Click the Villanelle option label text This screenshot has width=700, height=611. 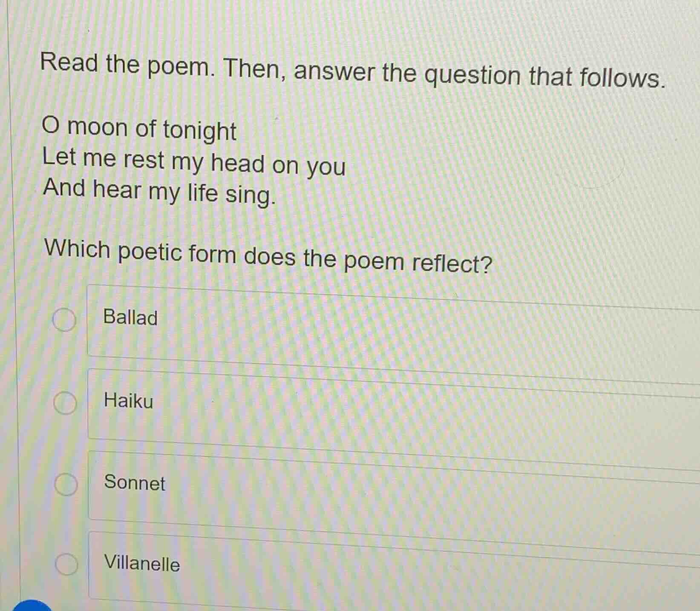pos(141,564)
